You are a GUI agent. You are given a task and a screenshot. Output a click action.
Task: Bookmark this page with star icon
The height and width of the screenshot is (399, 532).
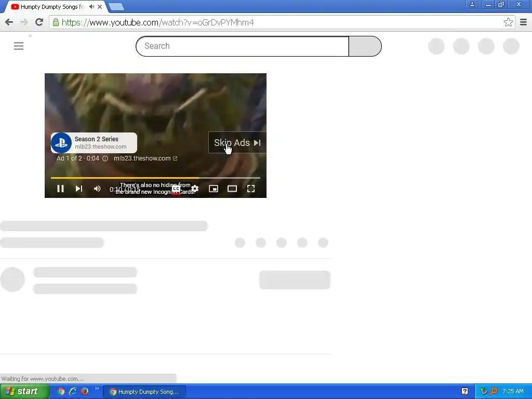tap(508, 22)
